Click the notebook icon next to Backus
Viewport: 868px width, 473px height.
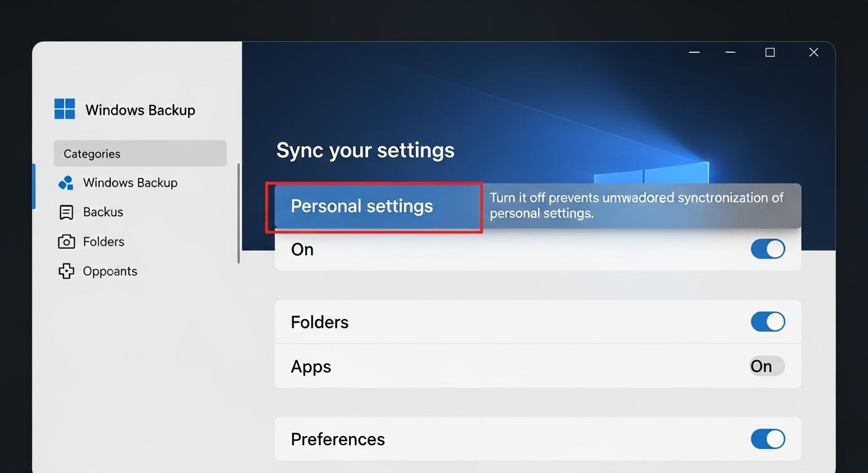click(x=66, y=212)
